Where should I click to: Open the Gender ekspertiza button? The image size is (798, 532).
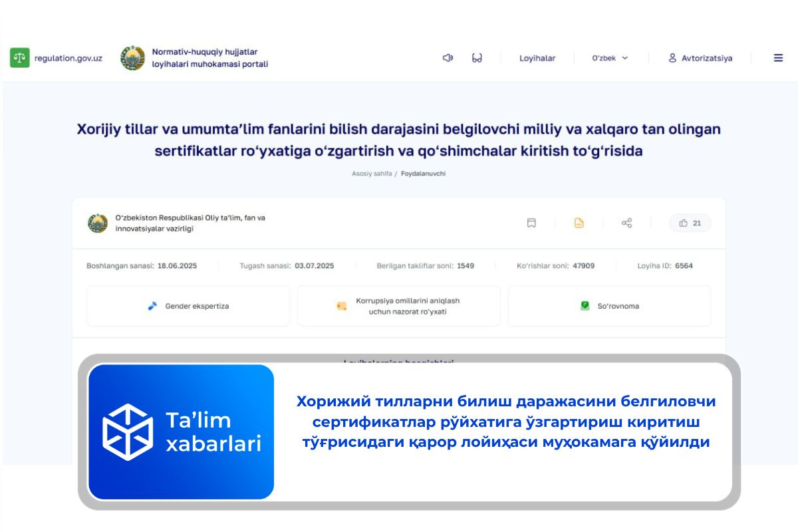188,306
